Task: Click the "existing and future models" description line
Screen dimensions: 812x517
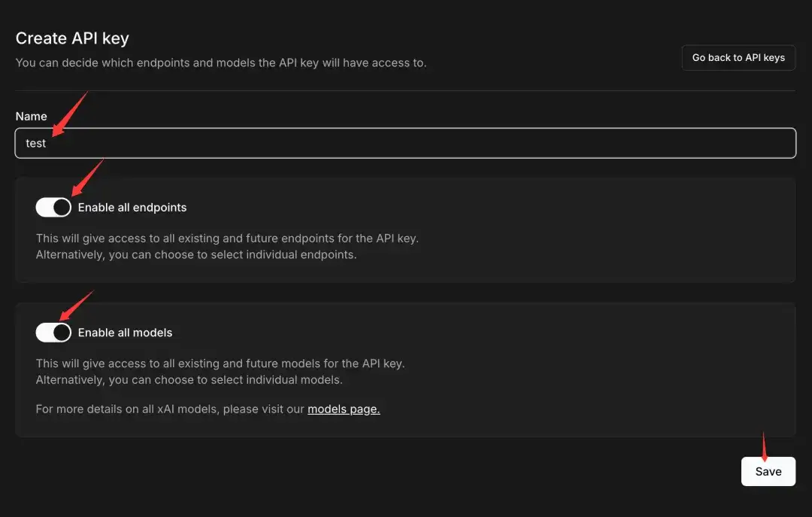Action: coord(220,363)
